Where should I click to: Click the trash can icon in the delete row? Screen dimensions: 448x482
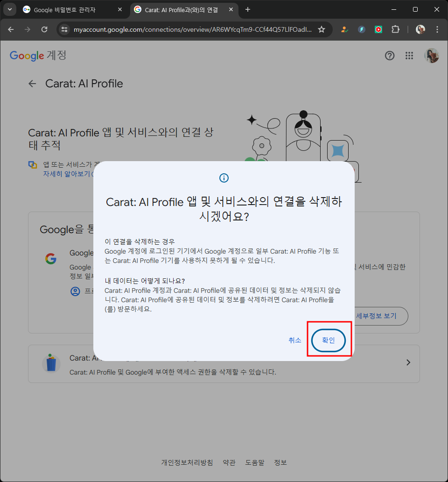click(x=51, y=363)
